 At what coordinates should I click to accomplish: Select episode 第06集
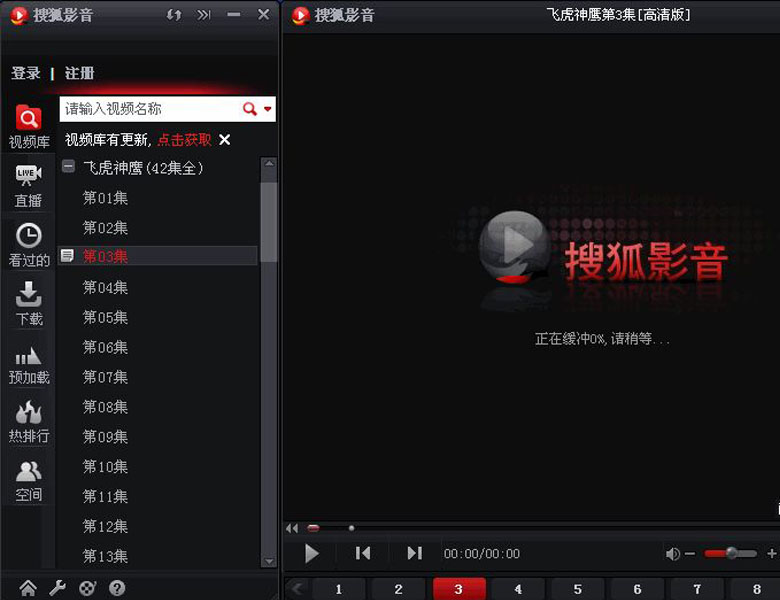pos(105,347)
